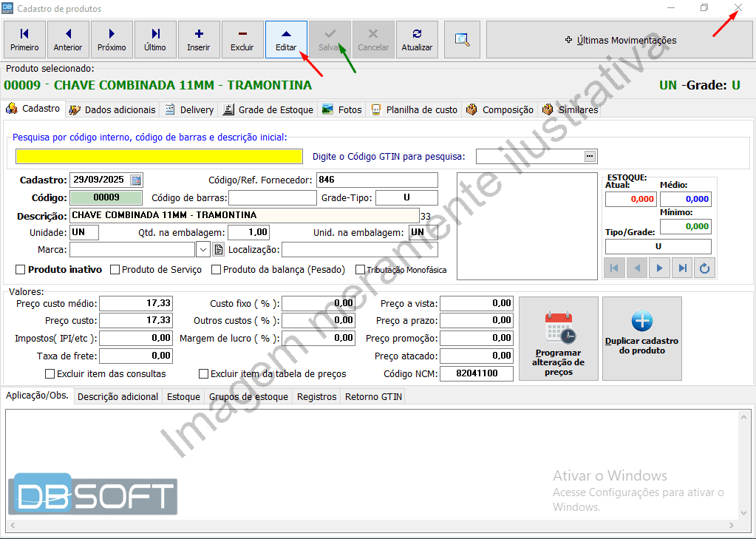Toggle Excluir item das consultas checkbox

50,374
